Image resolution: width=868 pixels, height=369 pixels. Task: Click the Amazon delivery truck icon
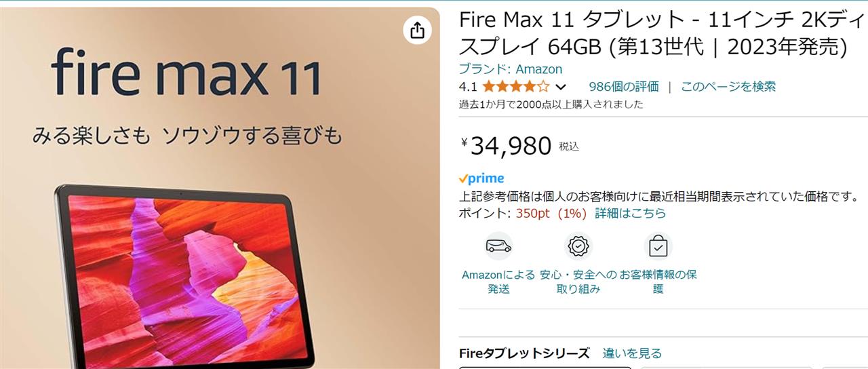point(498,246)
